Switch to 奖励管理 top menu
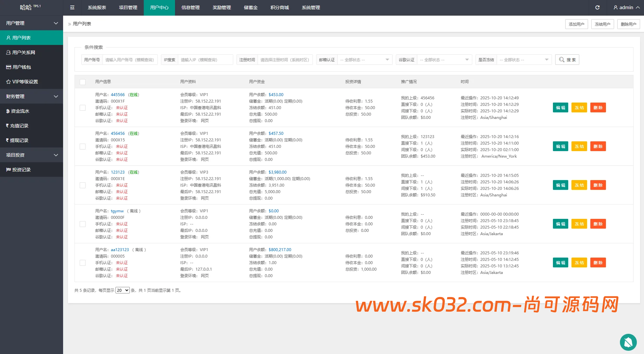The image size is (644, 354). (x=221, y=7)
